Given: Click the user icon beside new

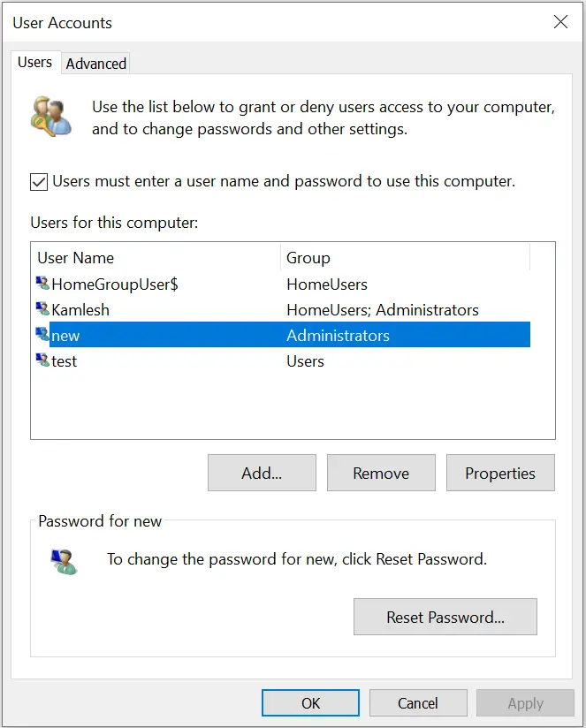Looking at the screenshot, I should tap(42, 334).
